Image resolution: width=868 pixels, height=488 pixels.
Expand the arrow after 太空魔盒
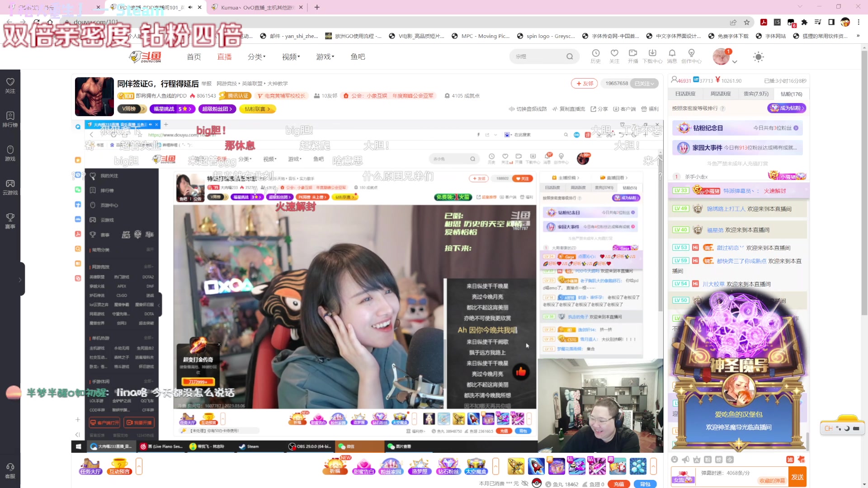495,466
